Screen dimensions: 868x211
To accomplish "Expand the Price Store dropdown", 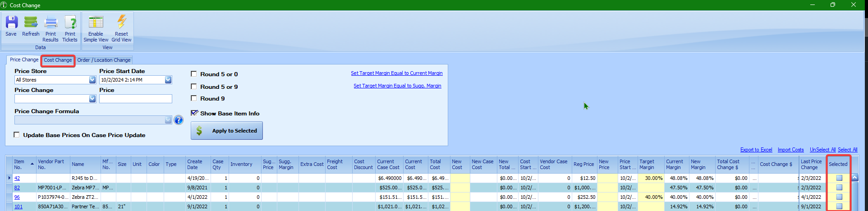I will (92, 80).
